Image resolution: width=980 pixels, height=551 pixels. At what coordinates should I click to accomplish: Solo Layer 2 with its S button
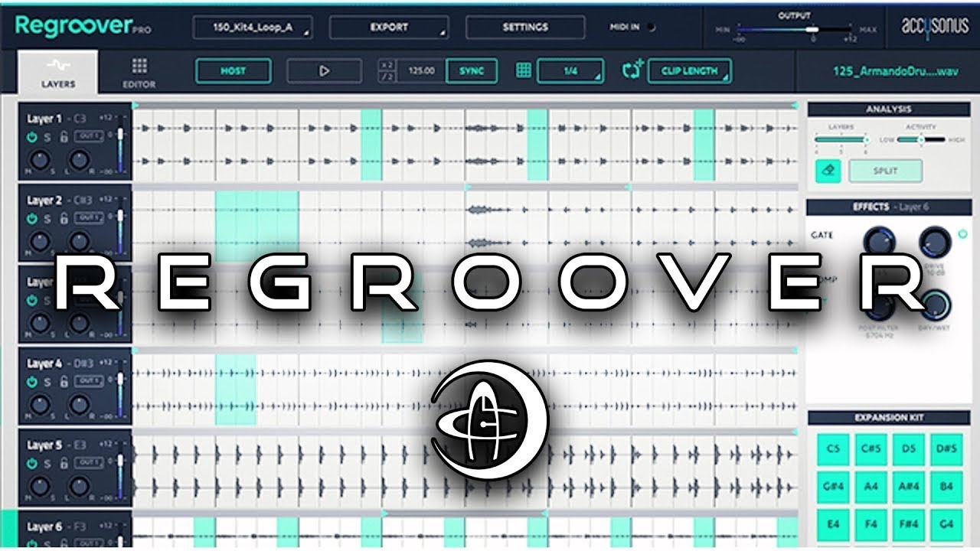pyautogui.click(x=47, y=219)
